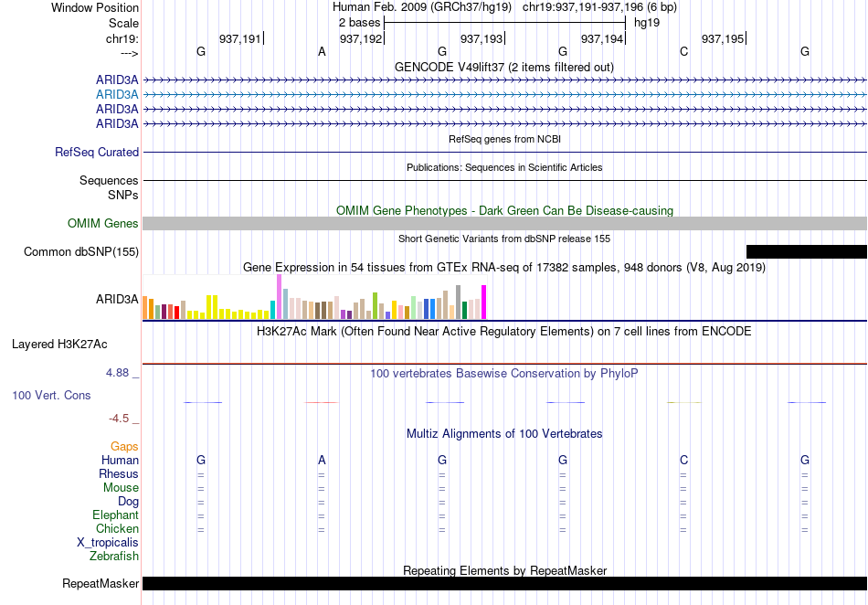The height and width of the screenshot is (605, 868).
Task: Open the GENCODE V49lift37 track title
Action: 504,68
